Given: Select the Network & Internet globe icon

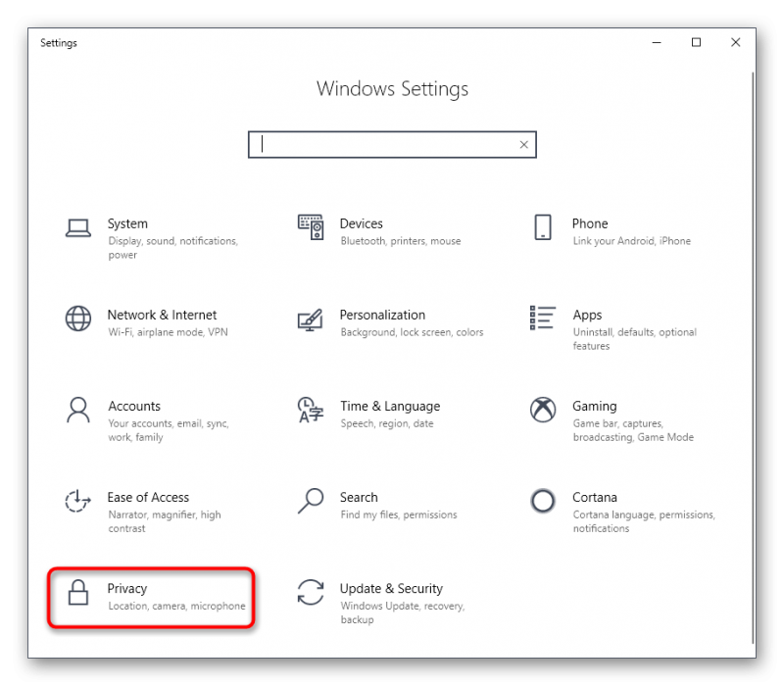Looking at the screenshot, I should tap(78, 318).
